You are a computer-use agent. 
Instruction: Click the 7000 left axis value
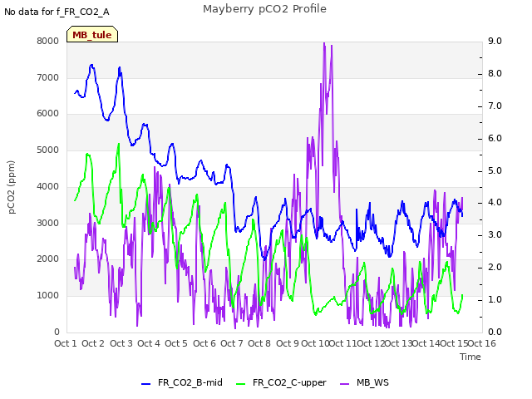pos(48,77)
